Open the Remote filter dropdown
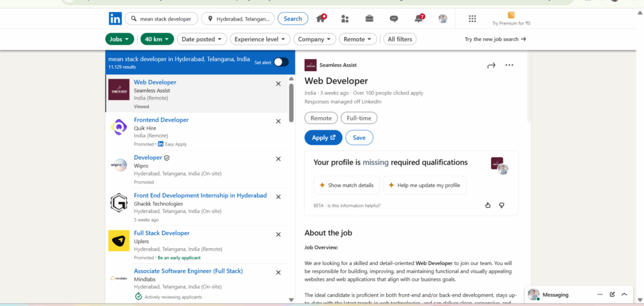This screenshot has width=644, height=306. pyautogui.click(x=358, y=39)
